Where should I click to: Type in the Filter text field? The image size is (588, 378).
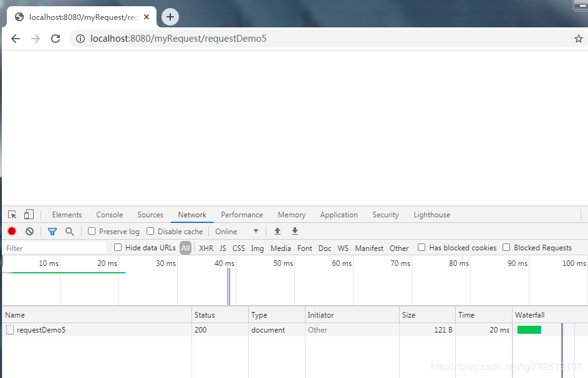(55, 248)
